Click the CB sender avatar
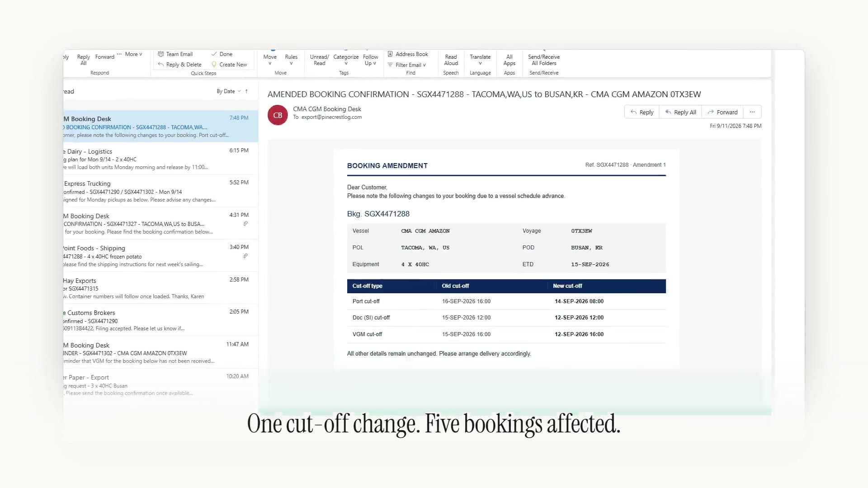868x488 pixels. point(278,115)
